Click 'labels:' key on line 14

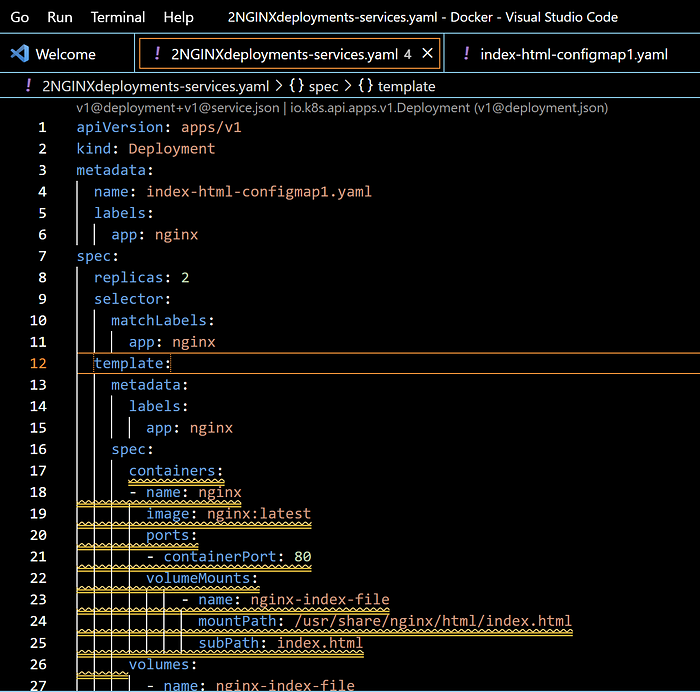click(158, 406)
